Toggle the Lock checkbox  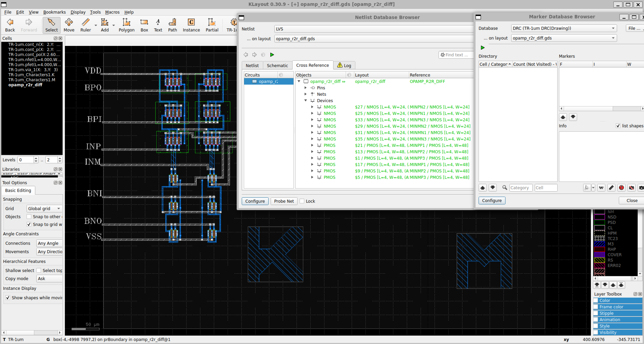[x=302, y=201]
